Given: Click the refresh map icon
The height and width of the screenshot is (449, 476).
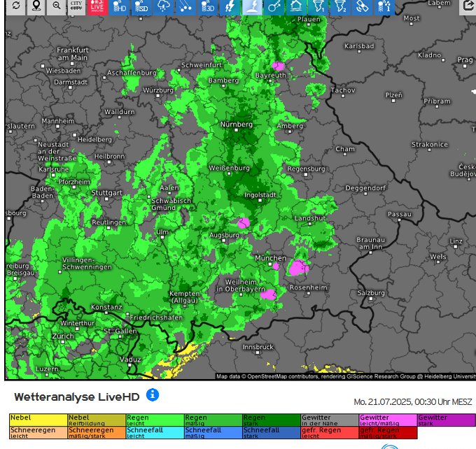Looking at the screenshot, I should (15, 7).
